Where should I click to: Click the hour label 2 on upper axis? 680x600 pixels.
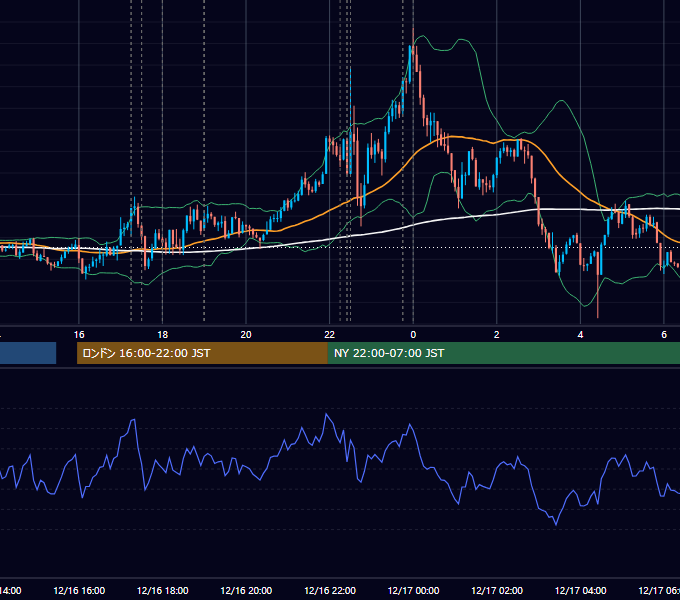[497, 335]
